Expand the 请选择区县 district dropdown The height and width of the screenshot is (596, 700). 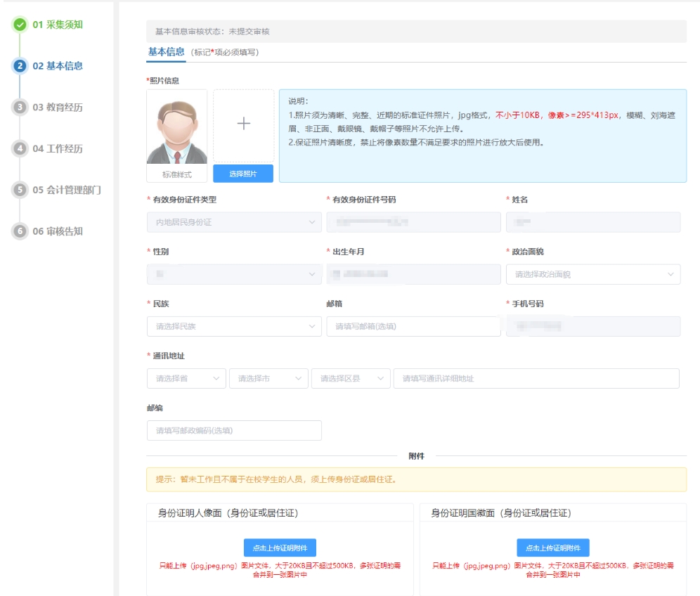point(351,378)
